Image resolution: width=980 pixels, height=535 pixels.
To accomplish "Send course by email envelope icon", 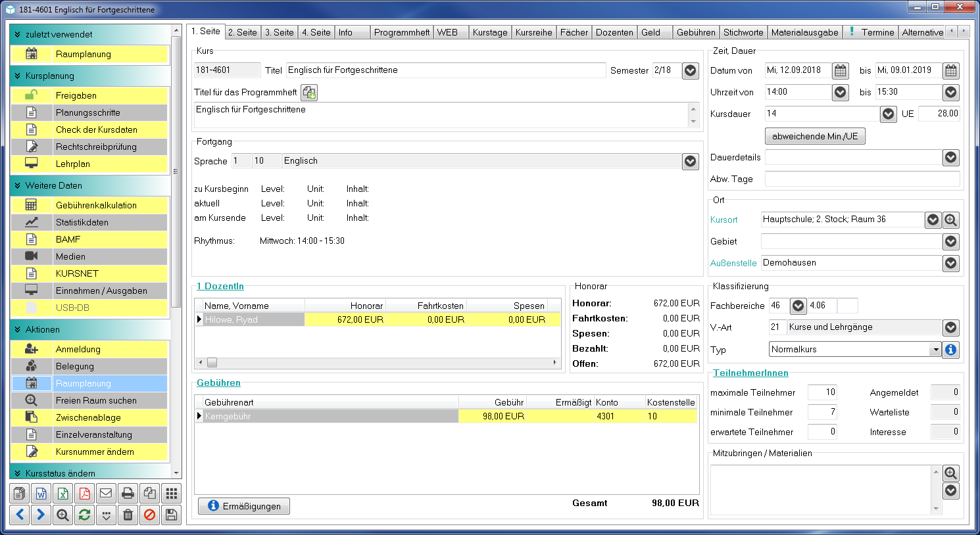I will click(x=106, y=493).
